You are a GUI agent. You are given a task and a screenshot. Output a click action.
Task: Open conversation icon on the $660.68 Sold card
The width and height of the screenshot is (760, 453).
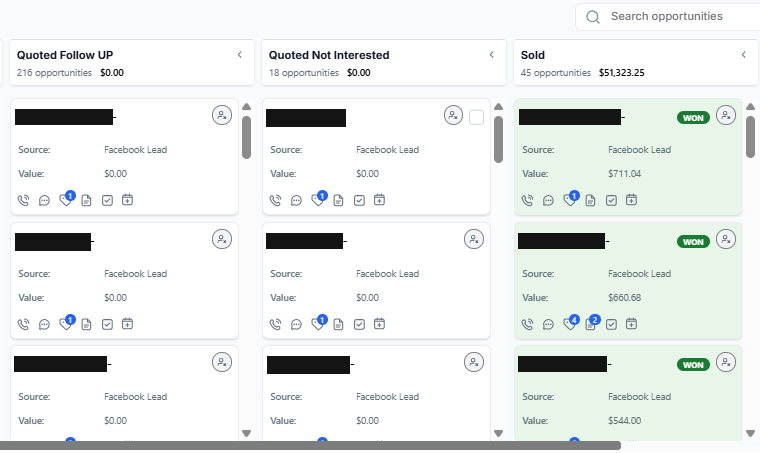tap(548, 324)
